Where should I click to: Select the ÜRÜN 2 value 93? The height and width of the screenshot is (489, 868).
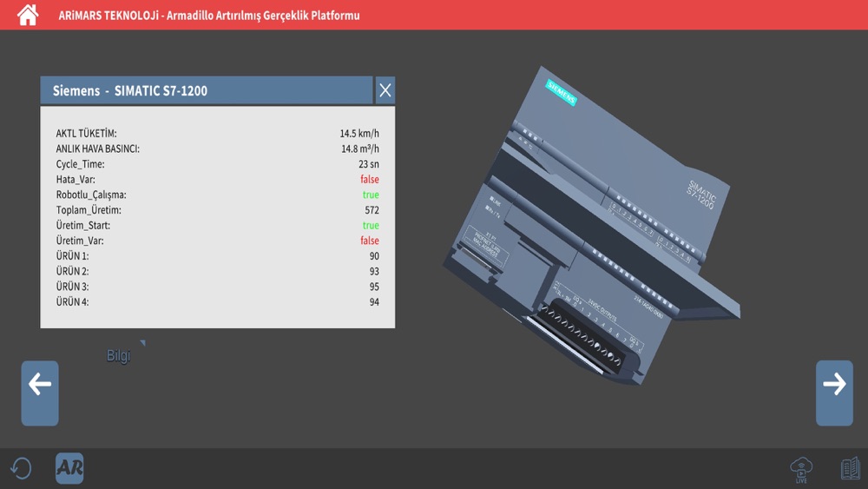[375, 271]
